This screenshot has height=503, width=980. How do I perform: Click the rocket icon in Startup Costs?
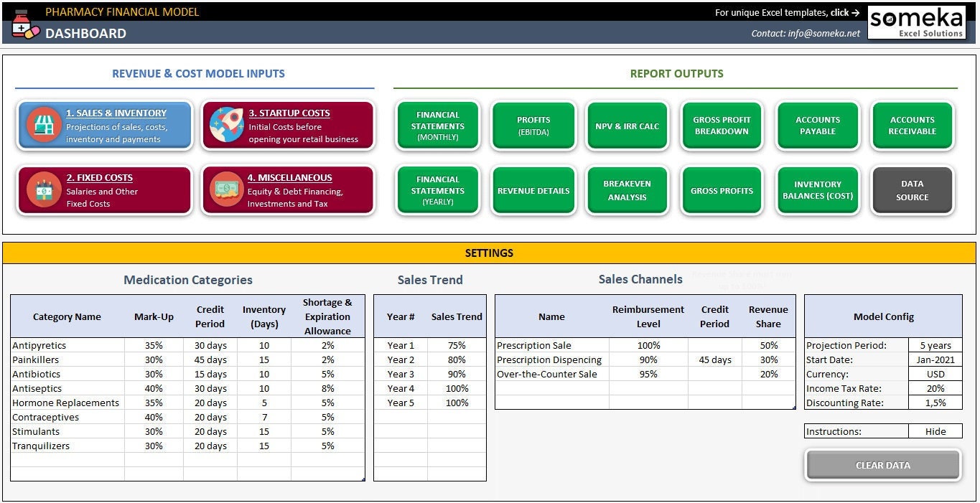[226, 125]
